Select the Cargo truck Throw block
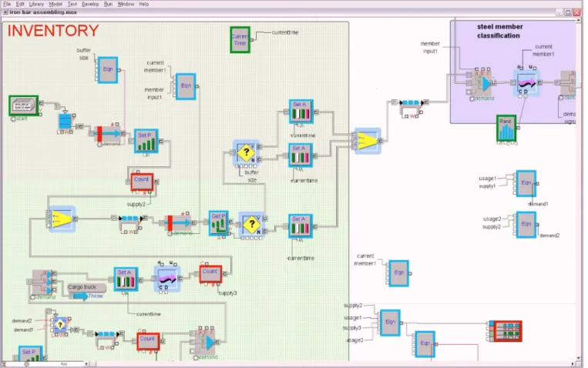This screenshot has width=588, height=368. pyautogui.click(x=86, y=292)
